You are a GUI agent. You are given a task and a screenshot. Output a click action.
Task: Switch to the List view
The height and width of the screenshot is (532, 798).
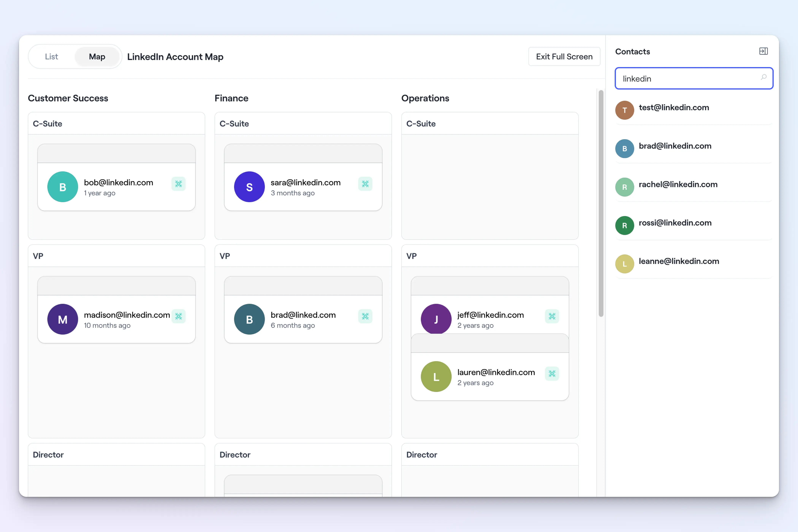(51, 57)
